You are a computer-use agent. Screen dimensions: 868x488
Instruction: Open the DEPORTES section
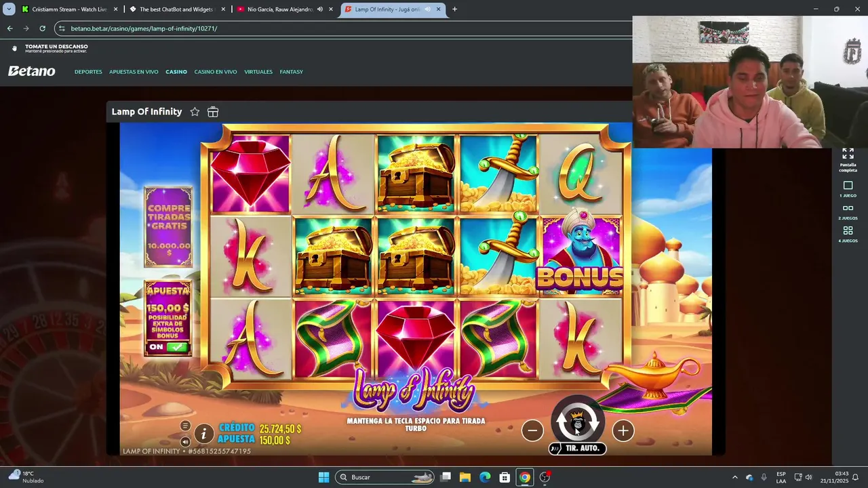click(x=88, y=72)
